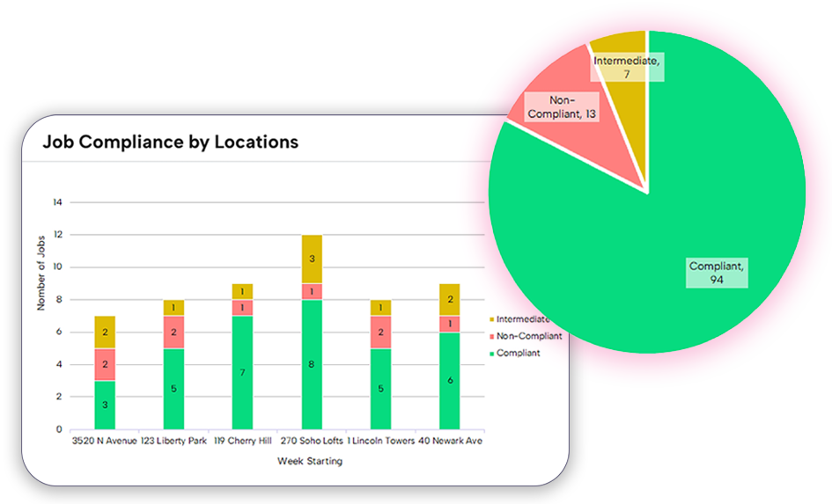Click the y-axis tick label 12

57,234
